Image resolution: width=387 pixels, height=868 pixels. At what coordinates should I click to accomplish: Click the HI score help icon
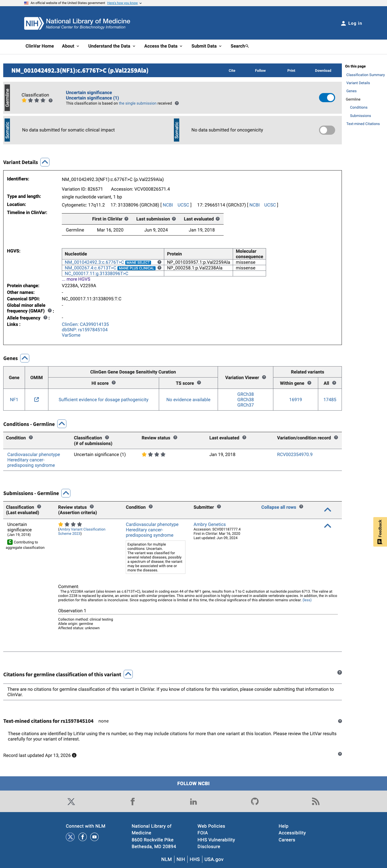(113, 383)
